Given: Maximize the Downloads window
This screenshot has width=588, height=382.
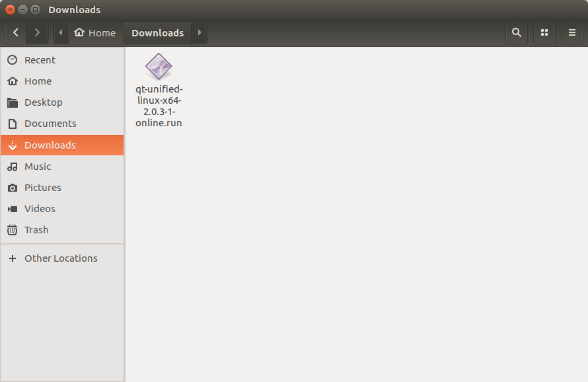Looking at the screenshot, I should (x=35, y=10).
